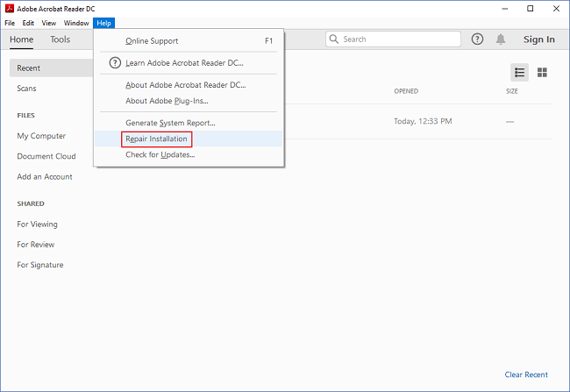Switch to list view icon
Image resolution: width=570 pixels, height=392 pixels.
520,72
